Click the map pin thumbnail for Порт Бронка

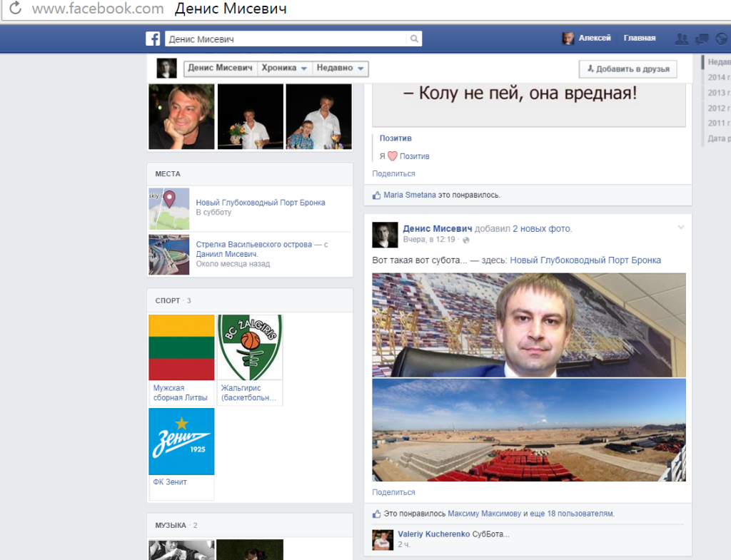click(168, 209)
